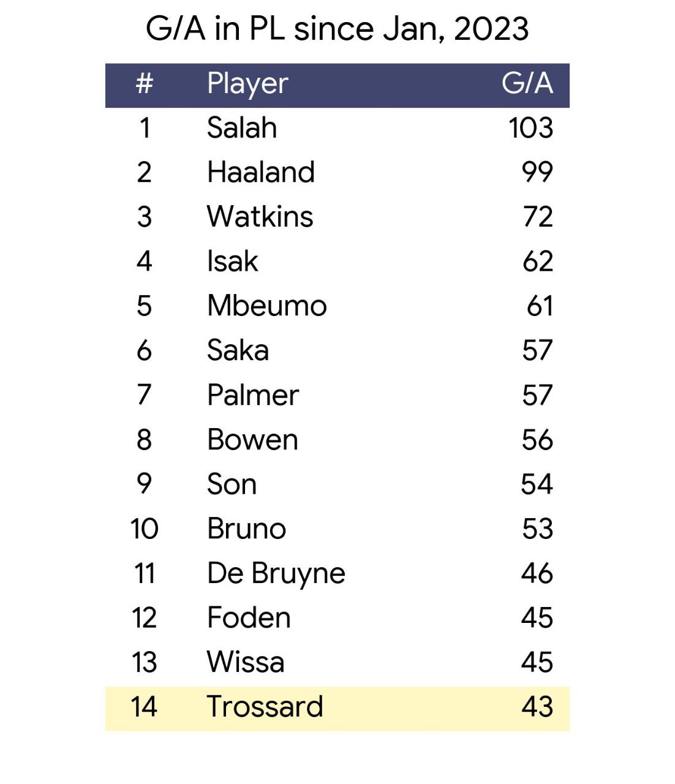Select the player name De Bruyne
675x784 pixels.
pos(276,573)
